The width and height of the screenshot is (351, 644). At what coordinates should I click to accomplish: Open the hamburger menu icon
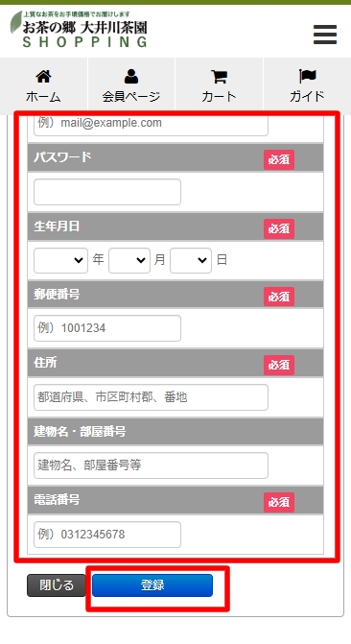tap(325, 35)
